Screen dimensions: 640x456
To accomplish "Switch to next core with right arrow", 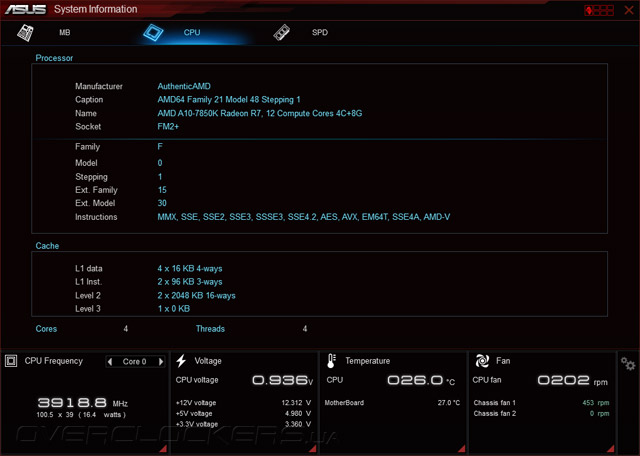I will coord(161,361).
